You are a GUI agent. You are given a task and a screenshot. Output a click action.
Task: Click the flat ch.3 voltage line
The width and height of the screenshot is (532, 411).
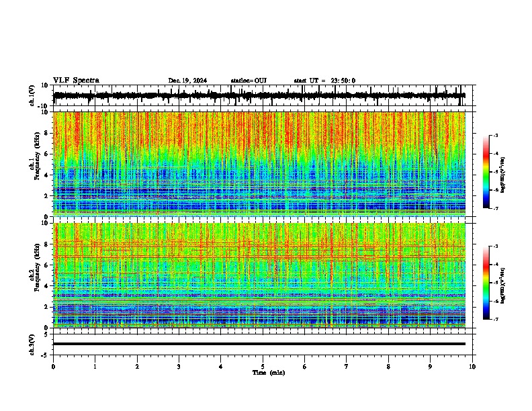click(259, 344)
